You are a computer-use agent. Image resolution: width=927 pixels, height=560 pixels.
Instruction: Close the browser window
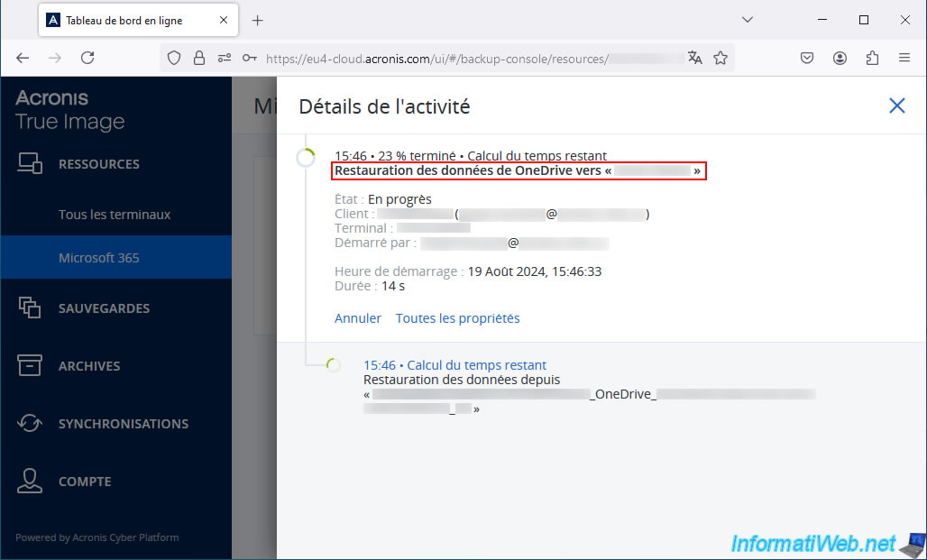[x=905, y=20]
